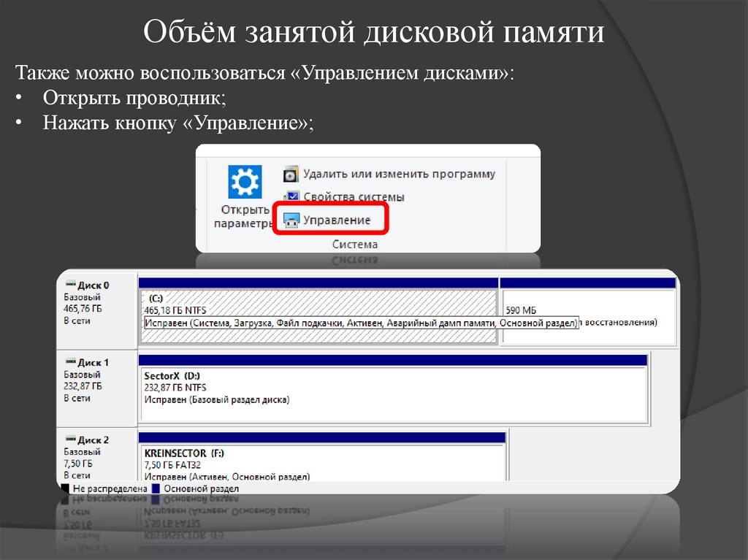Viewport: 748px width, 560px height.
Task: Click the Открыть параметры gear icon
Action: 244,180
